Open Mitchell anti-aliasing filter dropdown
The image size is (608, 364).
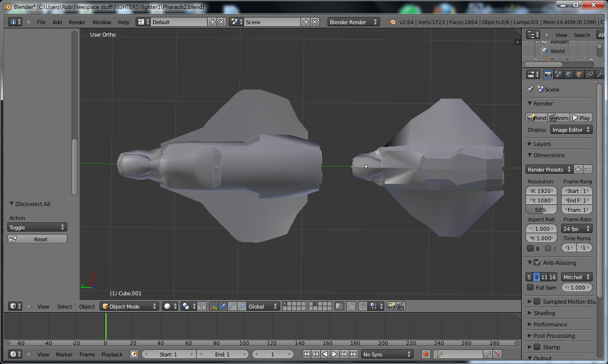[x=577, y=277]
